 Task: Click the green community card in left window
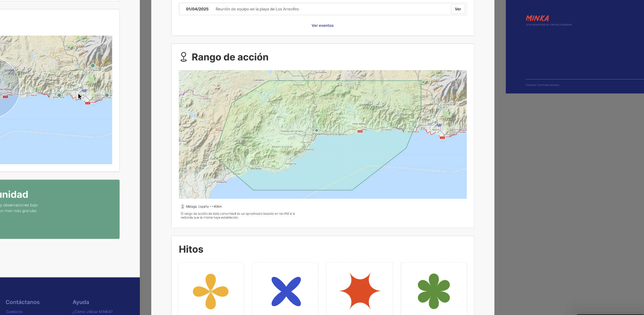tap(59, 209)
